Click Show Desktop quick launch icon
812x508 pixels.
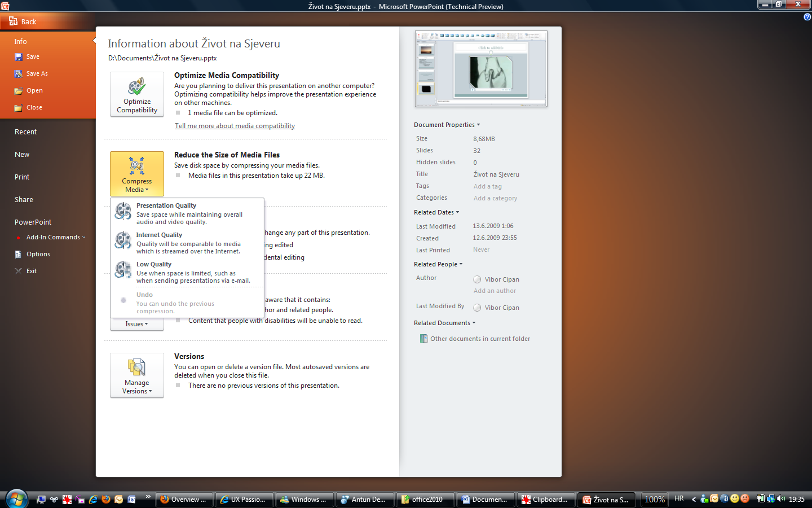tap(41, 499)
